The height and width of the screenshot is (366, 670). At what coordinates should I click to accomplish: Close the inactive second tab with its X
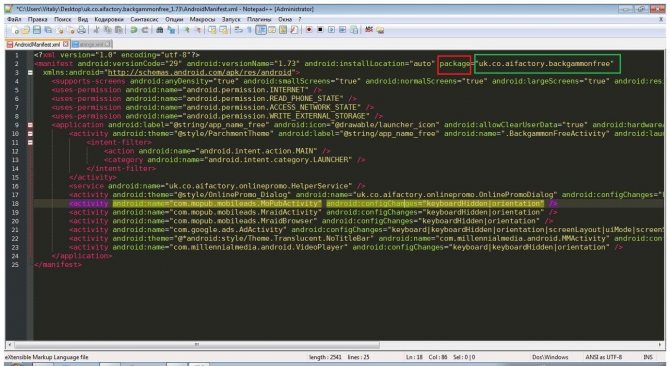pyautogui.click(x=108, y=44)
